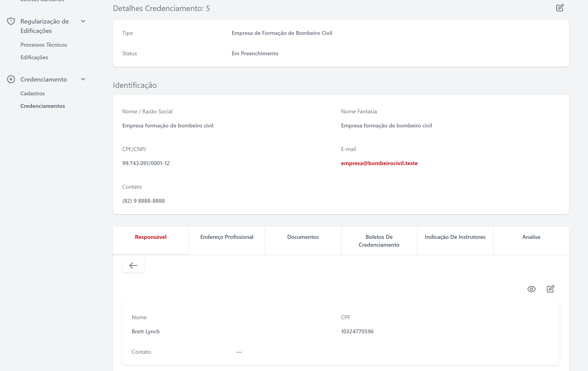Image resolution: width=588 pixels, height=371 pixels.
Task: Click the empresa@bombeirocivil.teste email link
Action: coord(379,163)
